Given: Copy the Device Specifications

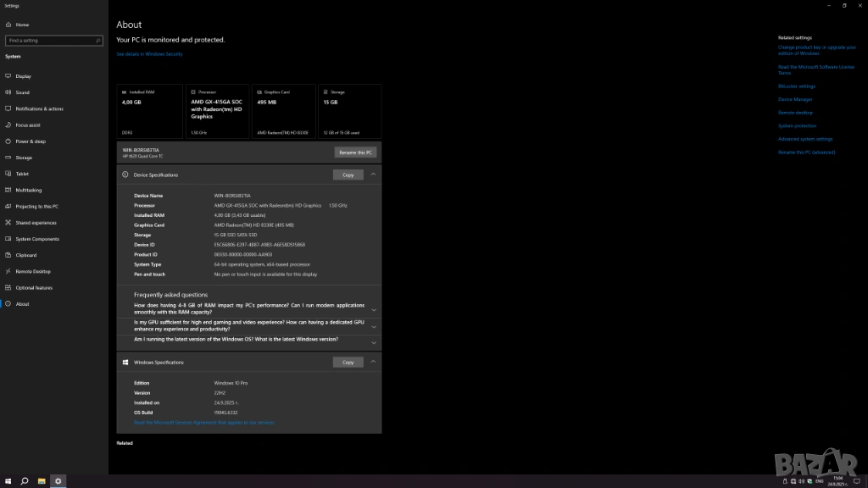Looking at the screenshot, I should point(348,175).
